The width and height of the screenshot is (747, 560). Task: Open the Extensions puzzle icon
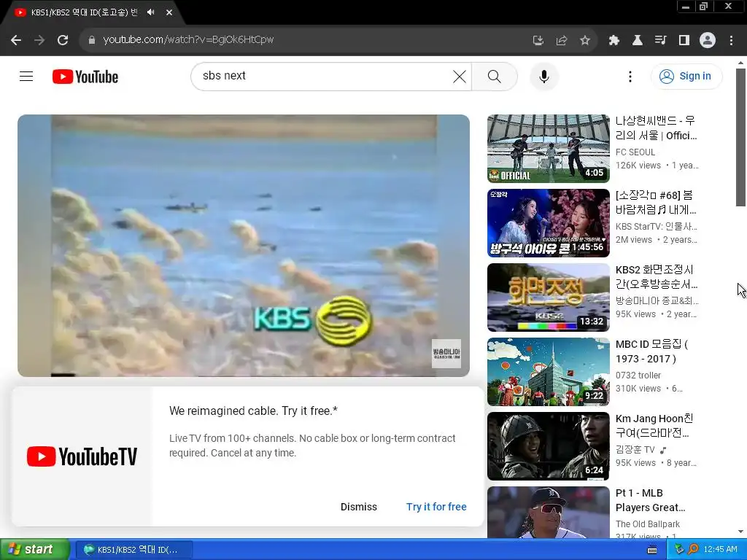614,41
